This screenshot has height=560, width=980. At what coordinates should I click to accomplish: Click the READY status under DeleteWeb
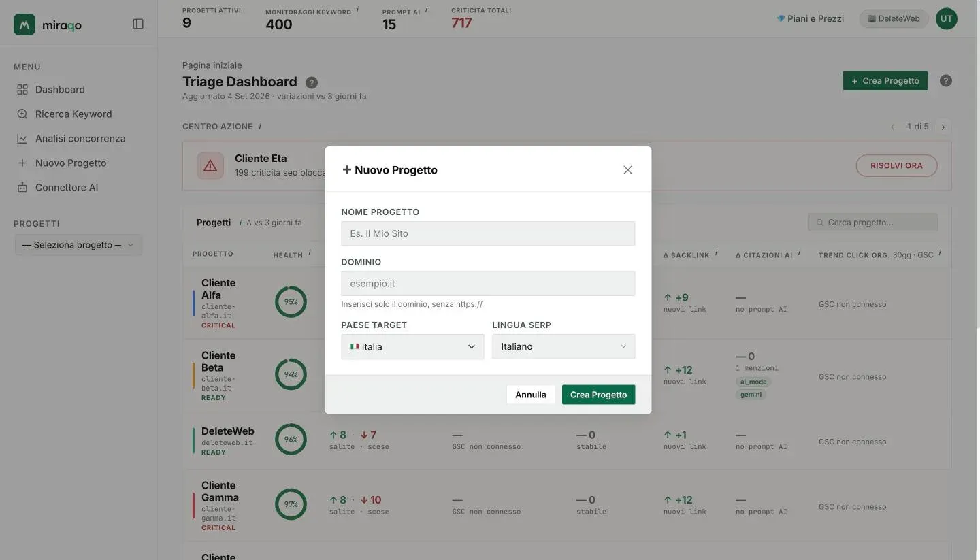pyautogui.click(x=214, y=452)
